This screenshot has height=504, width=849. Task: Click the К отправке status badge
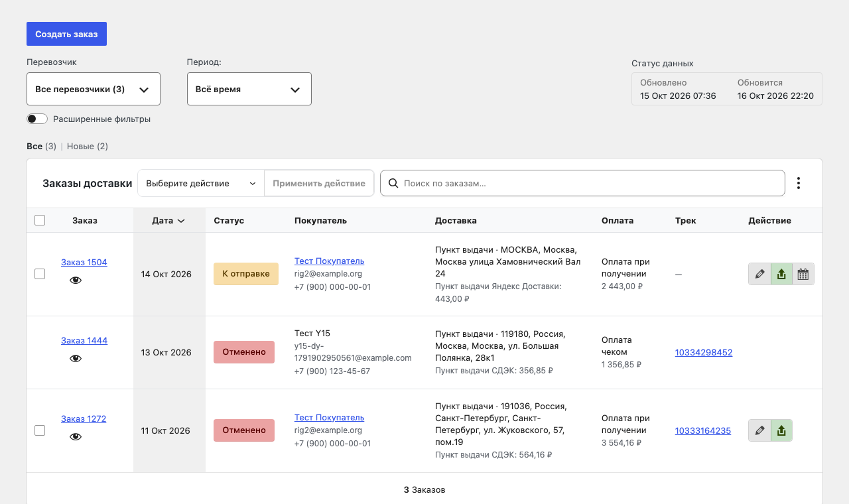(246, 274)
